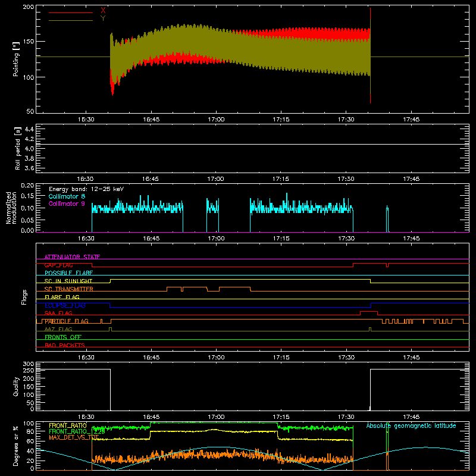Click 17:15 time label under modulation plot
The height and width of the screenshot is (476, 476).
[x=281, y=239]
